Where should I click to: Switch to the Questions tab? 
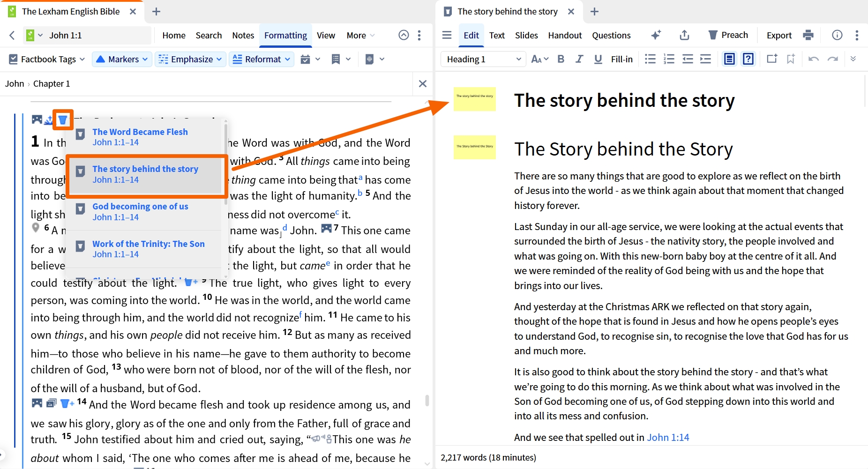611,35
